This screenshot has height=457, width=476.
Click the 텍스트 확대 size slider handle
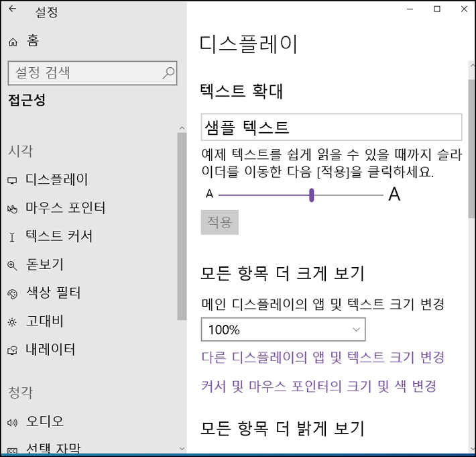pyautogui.click(x=312, y=195)
